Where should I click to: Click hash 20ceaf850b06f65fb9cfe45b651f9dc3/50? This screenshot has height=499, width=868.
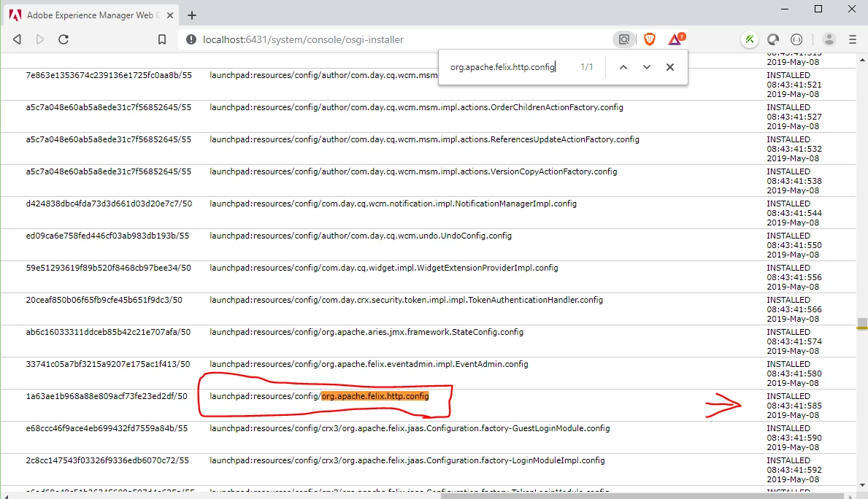(x=104, y=300)
